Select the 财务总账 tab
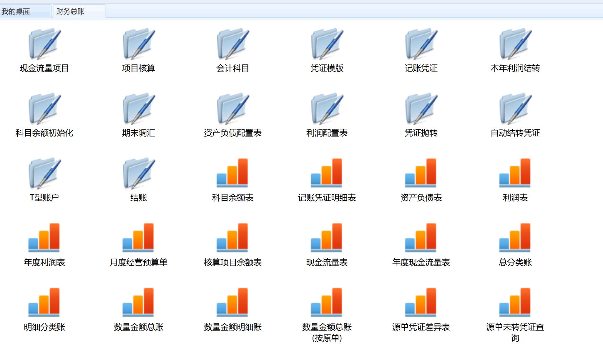 [71, 11]
